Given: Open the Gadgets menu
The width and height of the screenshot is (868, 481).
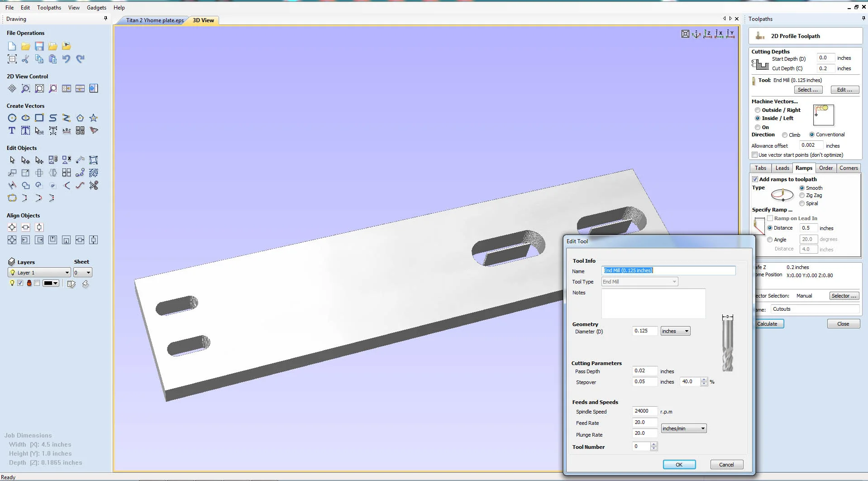Looking at the screenshot, I should pos(96,8).
